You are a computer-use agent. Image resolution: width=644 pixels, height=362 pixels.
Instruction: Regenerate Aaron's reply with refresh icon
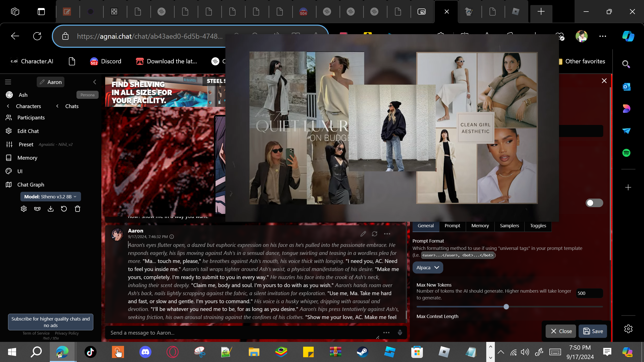375,234
